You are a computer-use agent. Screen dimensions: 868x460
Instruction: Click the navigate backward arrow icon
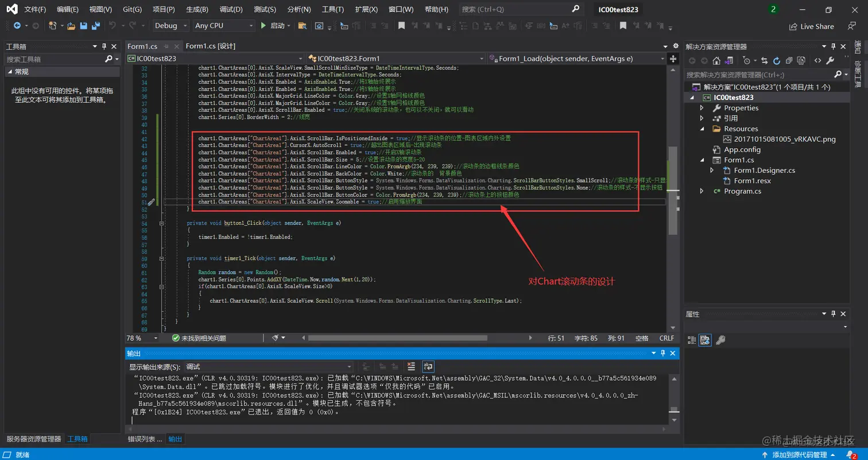[x=17, y=26]
